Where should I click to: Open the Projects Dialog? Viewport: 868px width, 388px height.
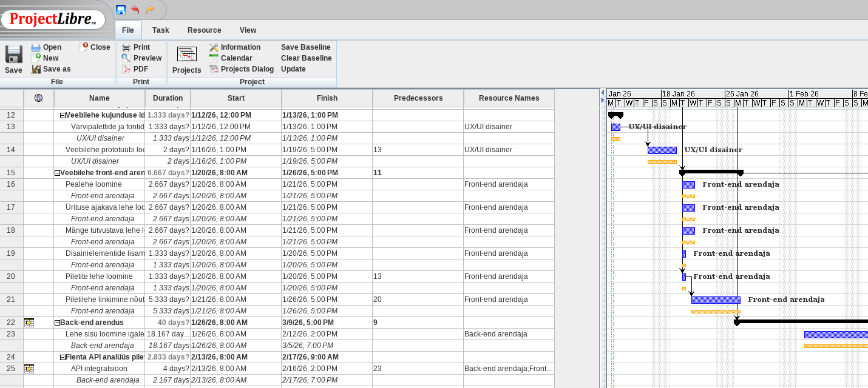click(242, 69)
